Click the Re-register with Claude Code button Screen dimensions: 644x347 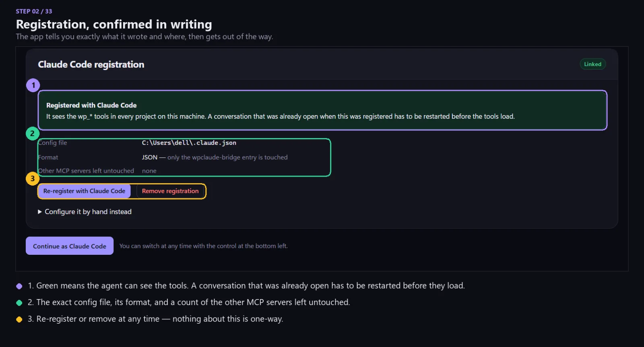(85, 191)
